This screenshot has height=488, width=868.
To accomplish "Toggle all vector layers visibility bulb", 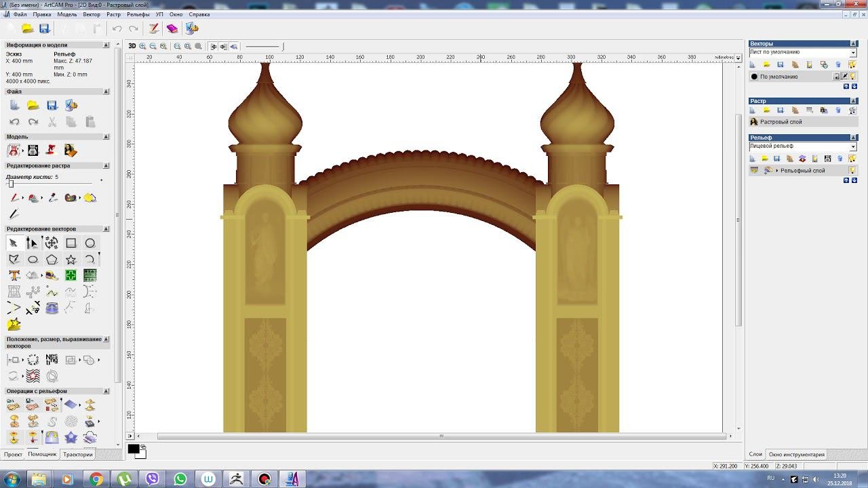I will click(852, 64).
